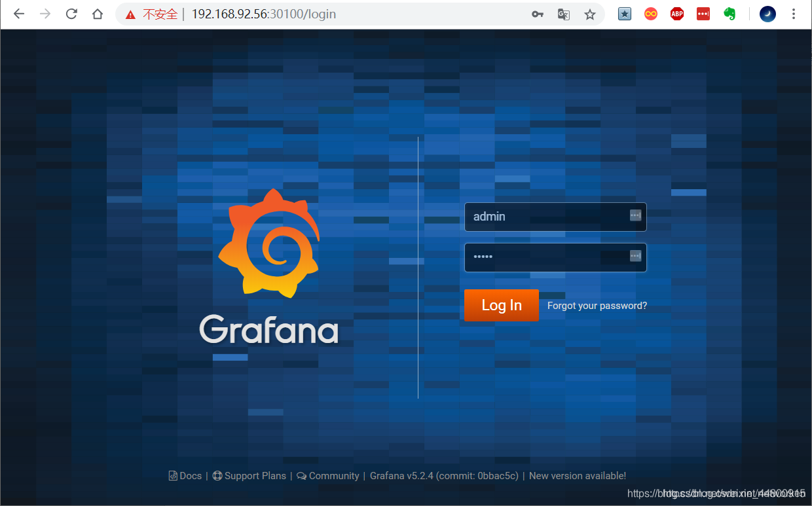Click the moon profile avatar icon
Screen dimensions: 812x506
[767, 14]
